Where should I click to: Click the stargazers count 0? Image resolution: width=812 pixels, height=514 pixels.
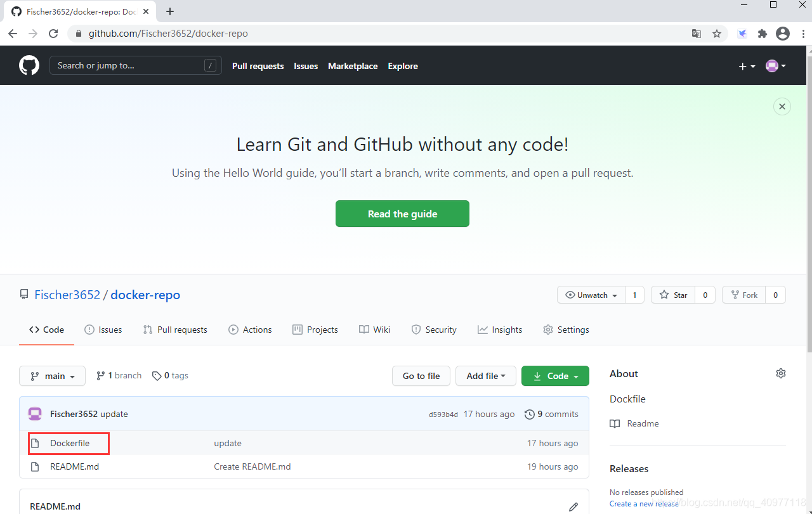coord(705,295)
